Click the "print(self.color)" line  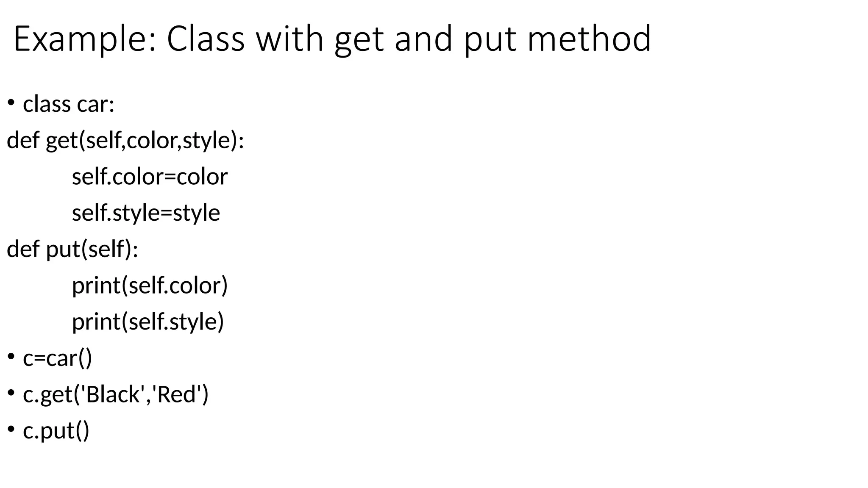point(150,286)
